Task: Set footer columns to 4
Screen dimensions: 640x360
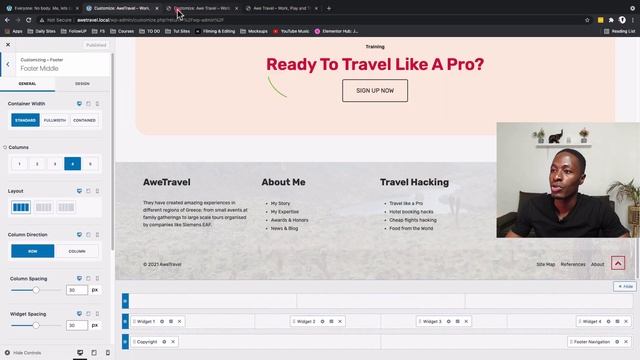Action: click(x=73, y=164)
